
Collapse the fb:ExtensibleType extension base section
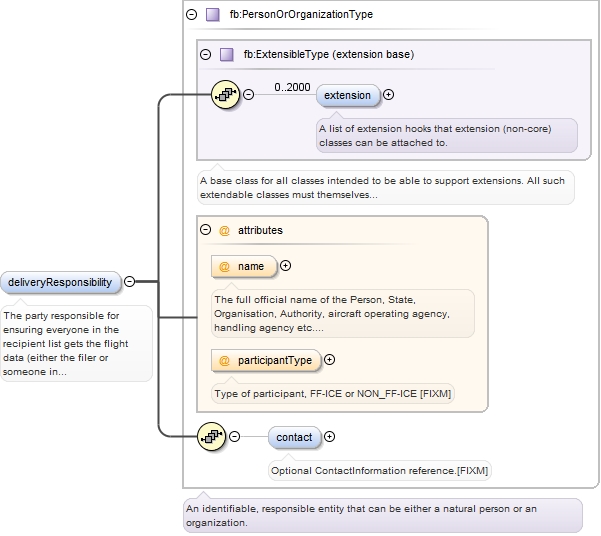(206, 55)
